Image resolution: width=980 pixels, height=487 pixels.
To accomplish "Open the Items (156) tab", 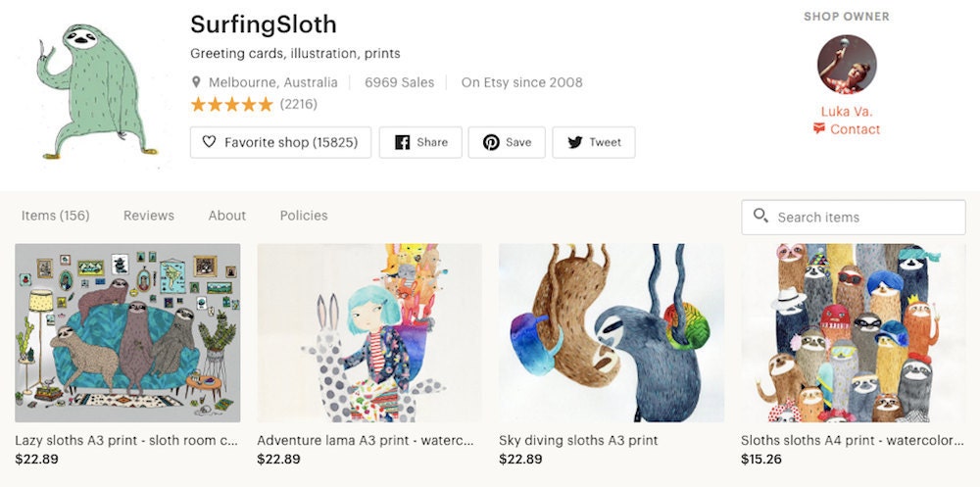I will pos(55,216).
